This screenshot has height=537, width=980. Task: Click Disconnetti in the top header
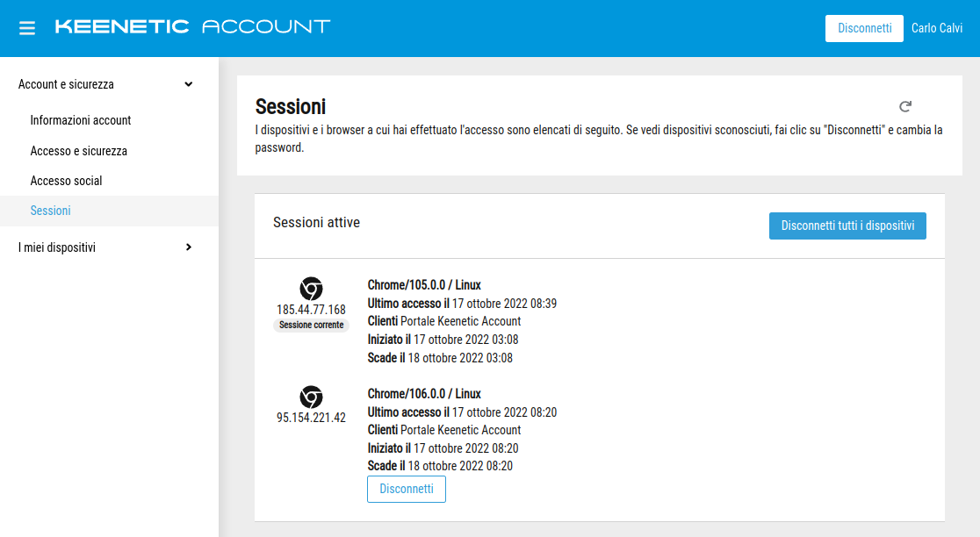[864, 28]
